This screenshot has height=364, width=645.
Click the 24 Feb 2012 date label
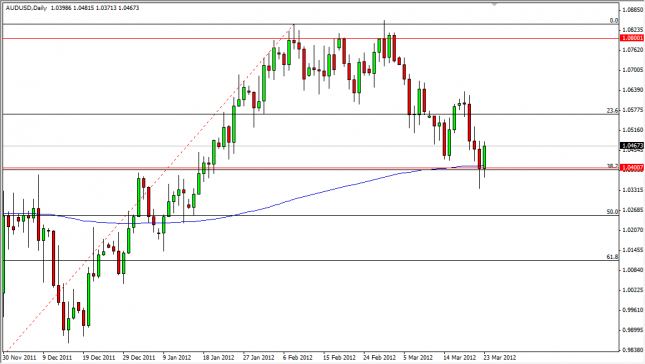tap(379, 357)
